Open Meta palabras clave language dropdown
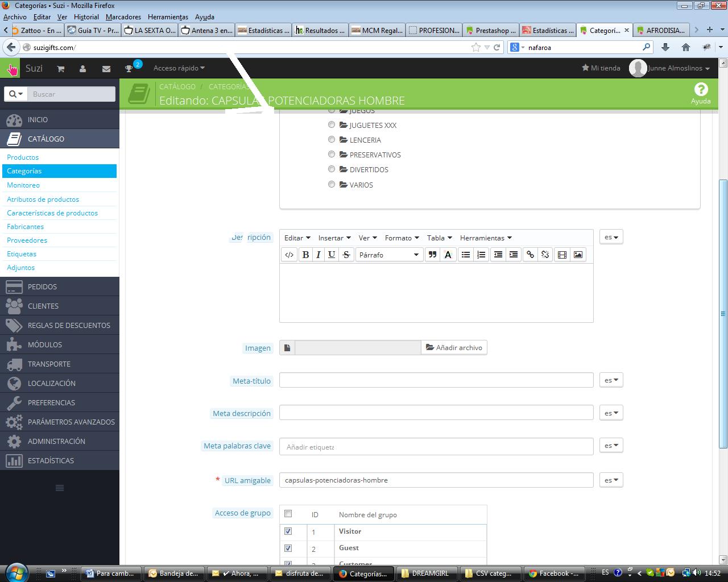Screen dimensions: 728x582 pos(611,445)
